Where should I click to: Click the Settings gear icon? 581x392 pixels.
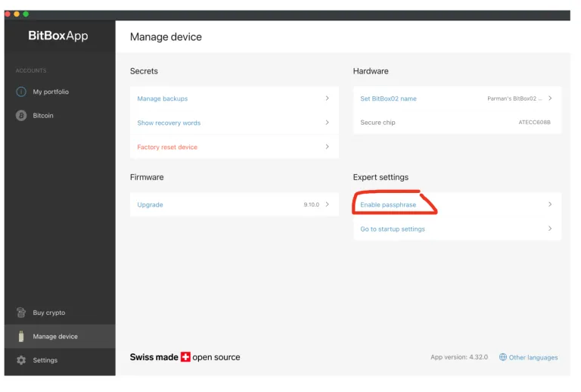tap(21, 360)
